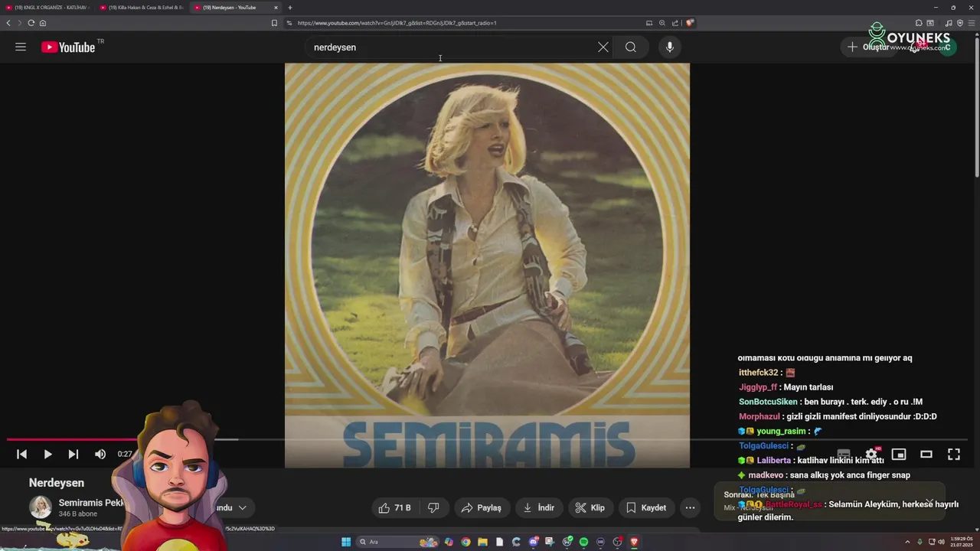
Task: Open the three-dot more actions menu
Action: click(x=690, y=507)
